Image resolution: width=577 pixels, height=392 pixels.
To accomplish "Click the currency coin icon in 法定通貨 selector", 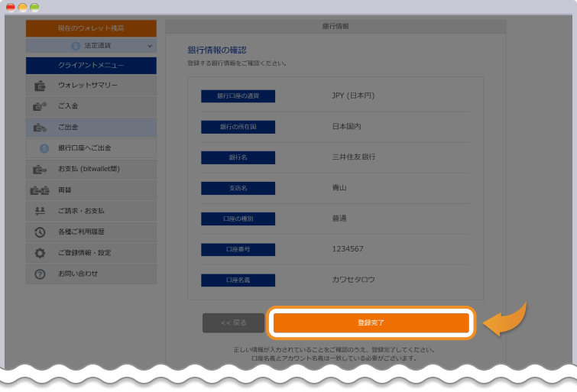I will point(76,46).
